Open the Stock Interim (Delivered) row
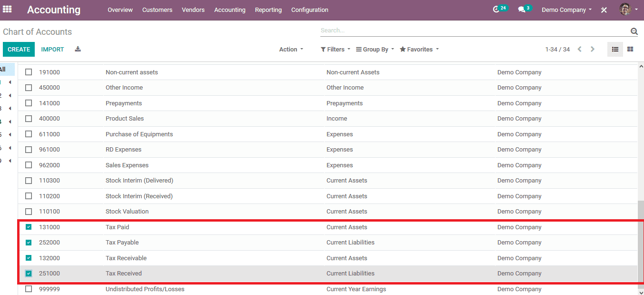The height and width of the screenshot is (295, 644). 327,181
